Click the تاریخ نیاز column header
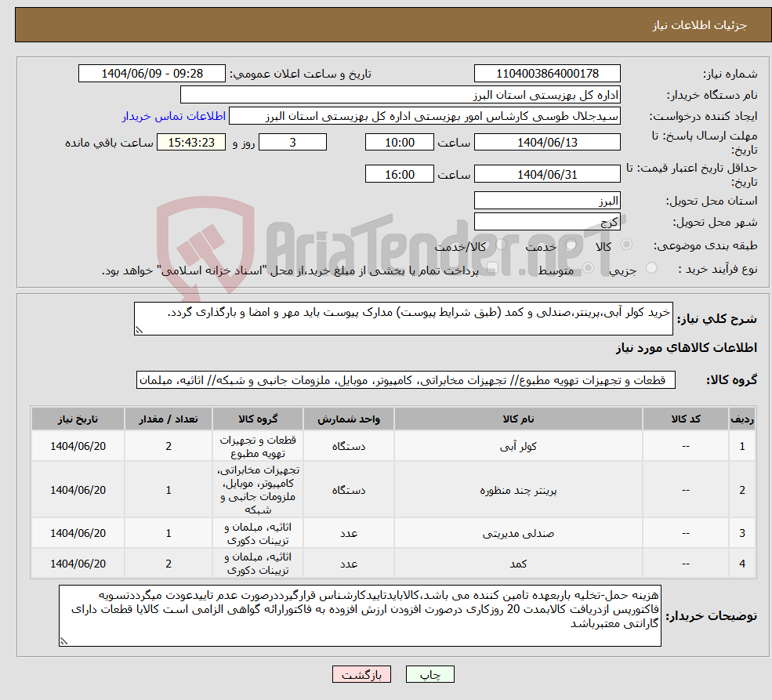 [77, 418]
